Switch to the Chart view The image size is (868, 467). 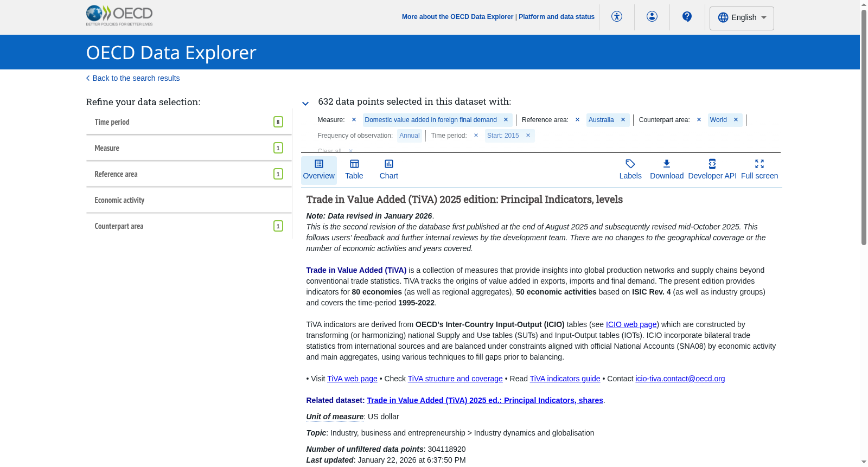pos(389,170)
